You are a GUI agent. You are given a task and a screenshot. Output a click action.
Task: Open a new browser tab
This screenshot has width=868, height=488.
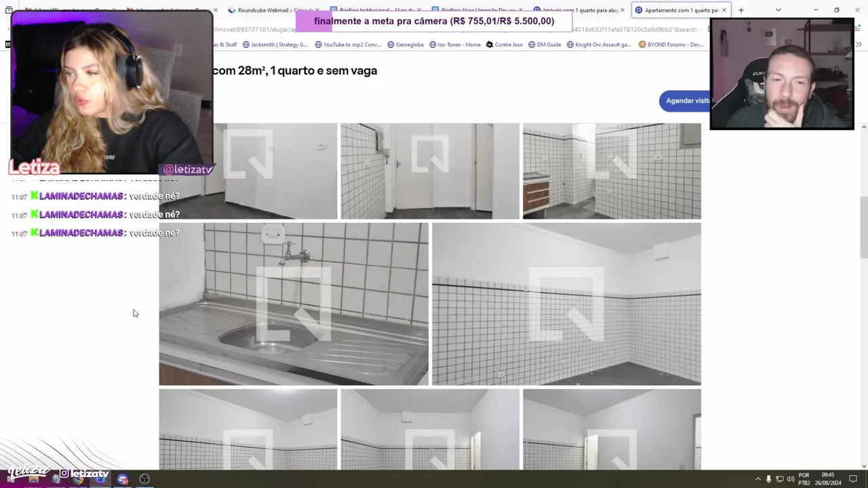(x=741, y=10)
